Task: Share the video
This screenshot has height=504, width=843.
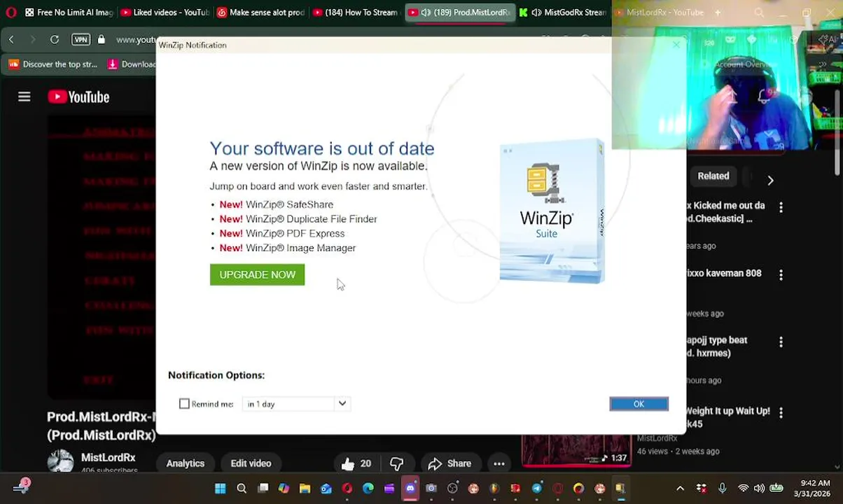Action: click(x=450, y=463)
